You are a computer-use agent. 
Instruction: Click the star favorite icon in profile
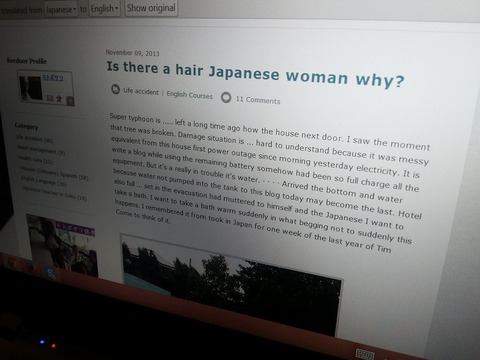[x=59, y=99]
